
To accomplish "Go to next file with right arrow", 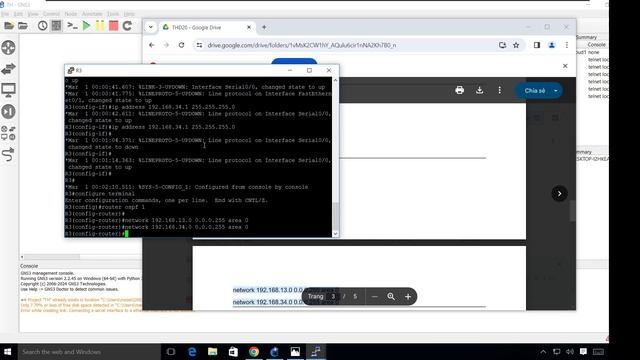I will [560, 193].
